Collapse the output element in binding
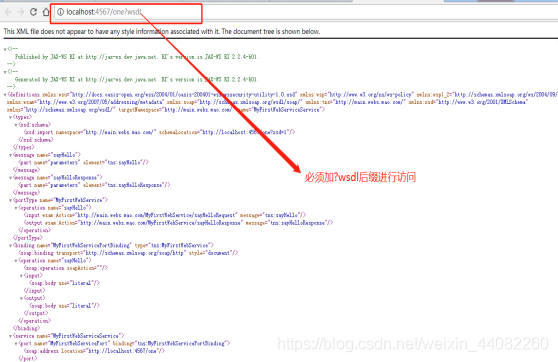Screen dimensions: 558x362 [21, 298]
